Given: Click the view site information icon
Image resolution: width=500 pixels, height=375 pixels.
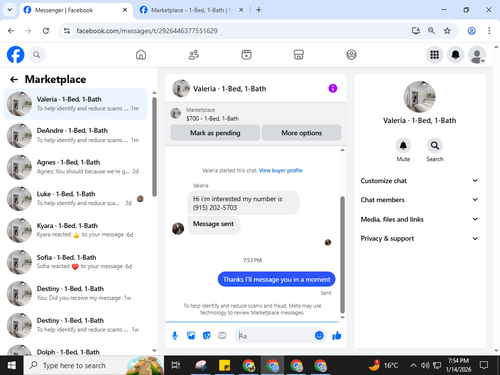Looking at the screenshot, I should (x=67, y=31).
